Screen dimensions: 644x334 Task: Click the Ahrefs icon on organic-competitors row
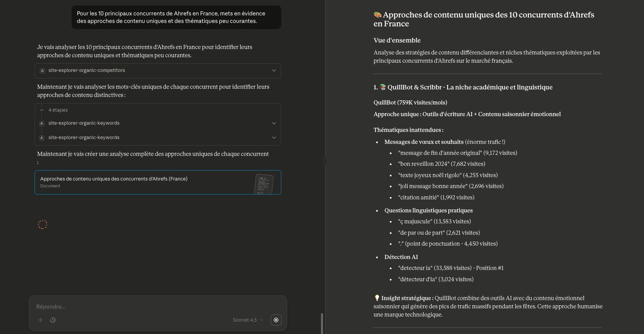click(42, 71)
